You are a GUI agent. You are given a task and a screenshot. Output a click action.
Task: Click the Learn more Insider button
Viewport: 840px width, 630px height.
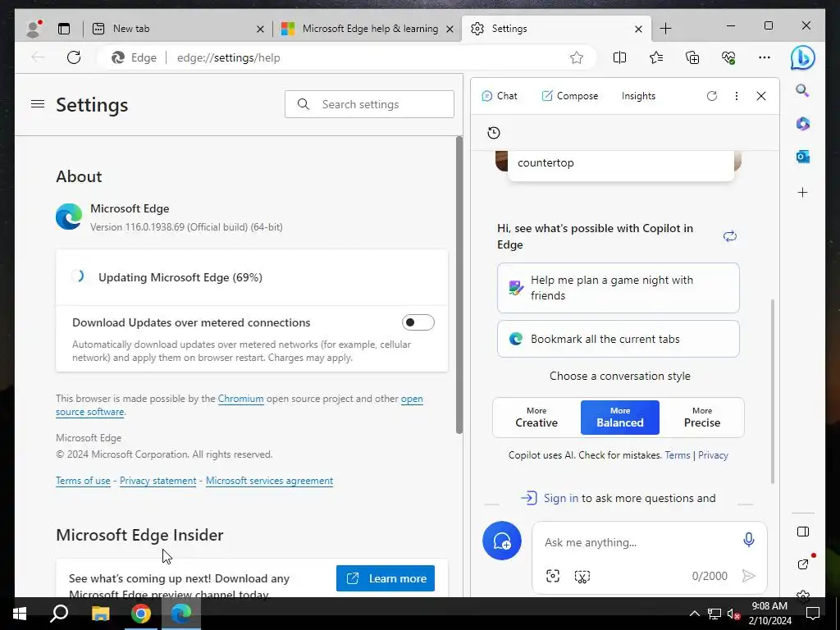386,578
